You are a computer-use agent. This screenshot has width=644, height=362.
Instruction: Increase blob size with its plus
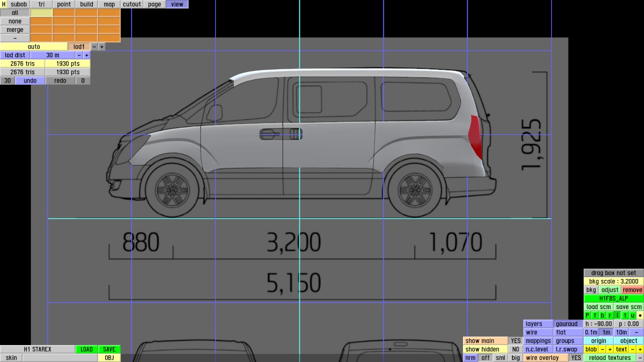[x=610, y=349]
